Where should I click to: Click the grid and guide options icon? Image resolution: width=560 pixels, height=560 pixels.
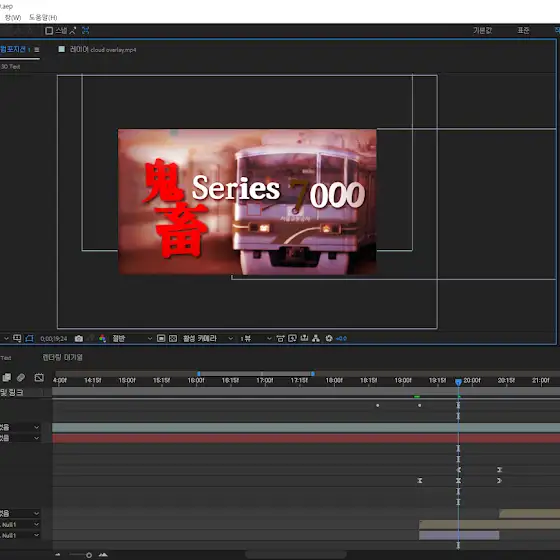(17, 338)
